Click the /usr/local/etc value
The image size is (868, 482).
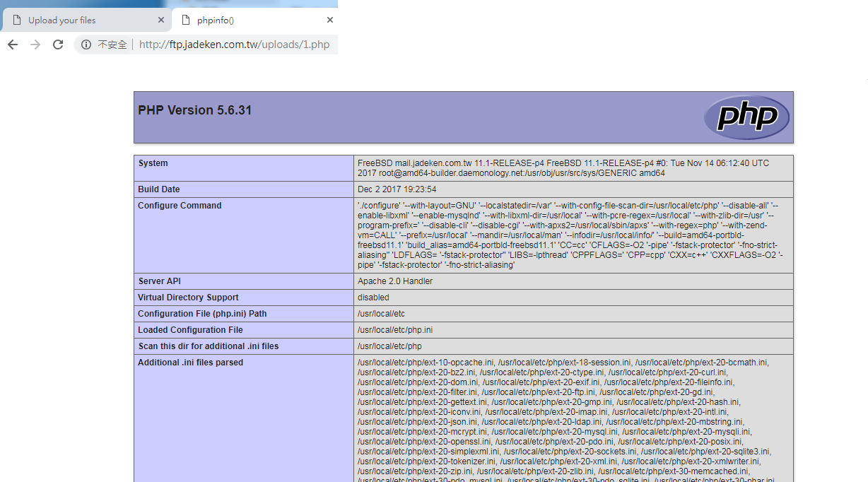coord(381,314)
